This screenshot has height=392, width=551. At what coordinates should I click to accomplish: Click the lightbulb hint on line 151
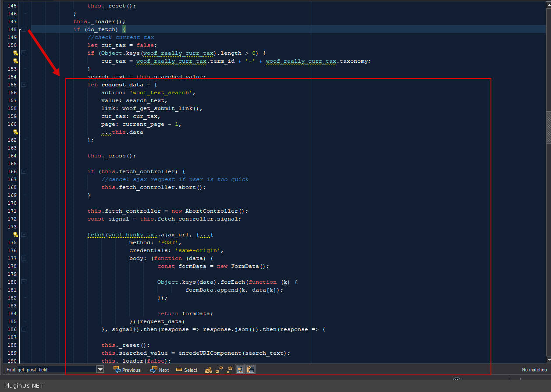tap(15, 53)
